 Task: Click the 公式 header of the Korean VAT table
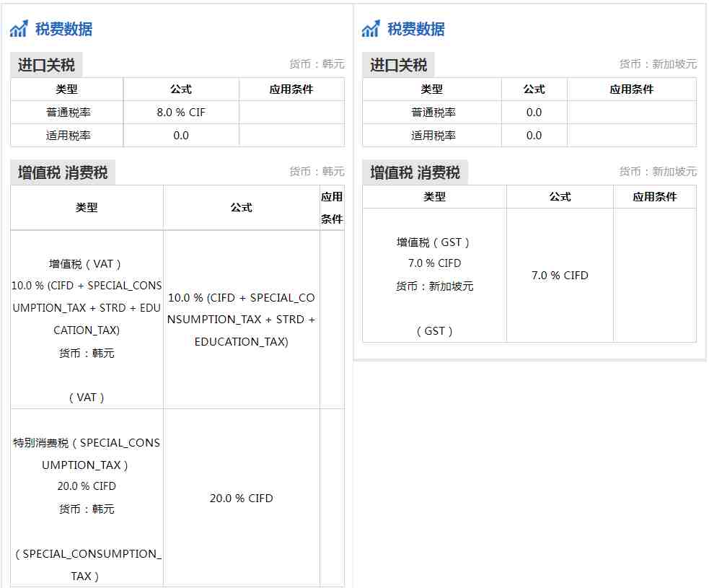point(241,208)
